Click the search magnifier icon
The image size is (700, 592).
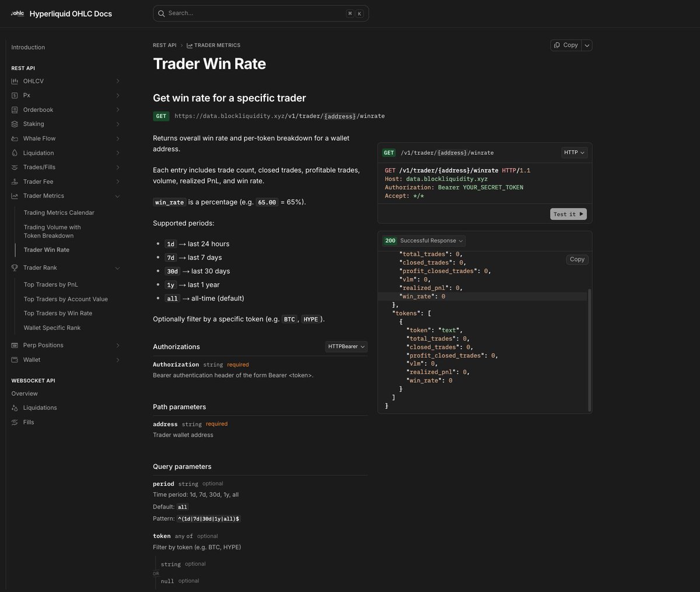(162, 13)
